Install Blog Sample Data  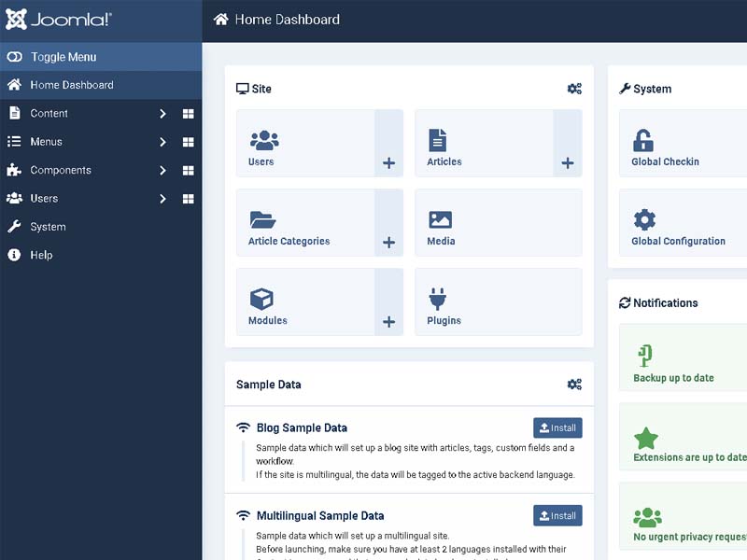tap(557, 427)
